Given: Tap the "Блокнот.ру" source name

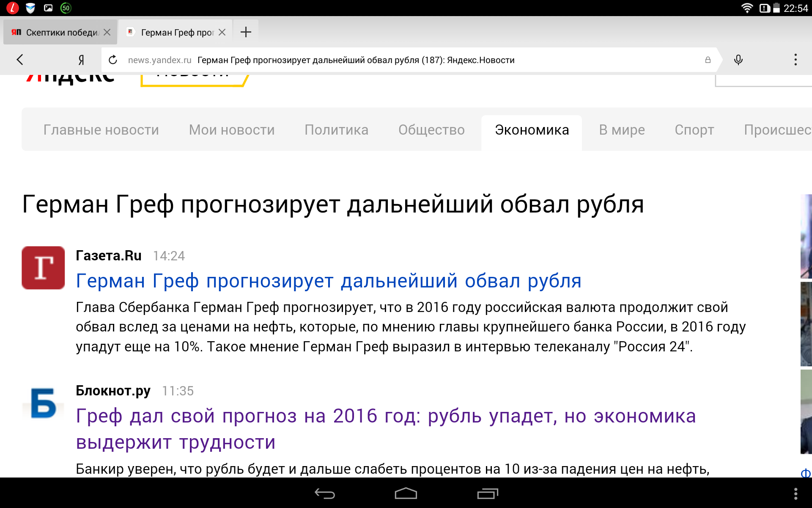Looking at the screenshot, I should (113, 391).
